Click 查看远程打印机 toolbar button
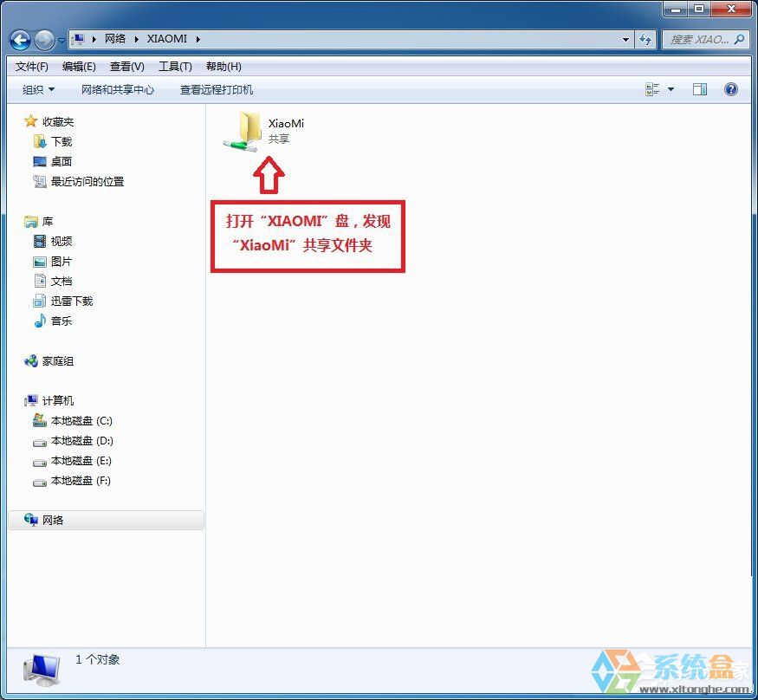Viewport: 758px width, 700px height. tap(216, 89)
